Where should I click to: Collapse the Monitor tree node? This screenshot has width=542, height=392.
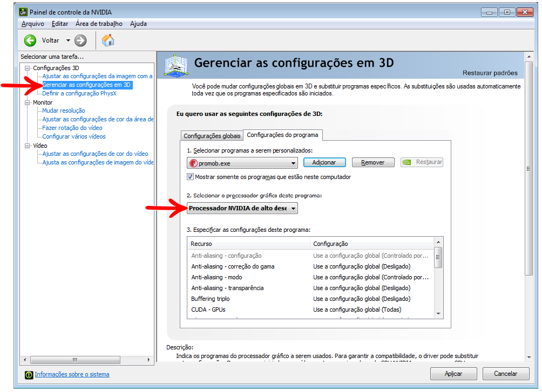28,102
